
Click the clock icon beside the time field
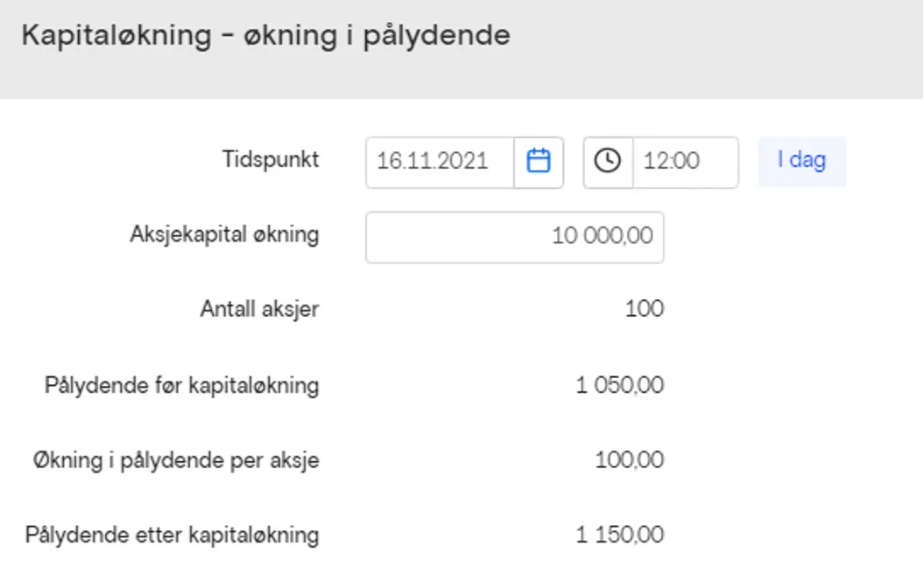click(606, 161)
